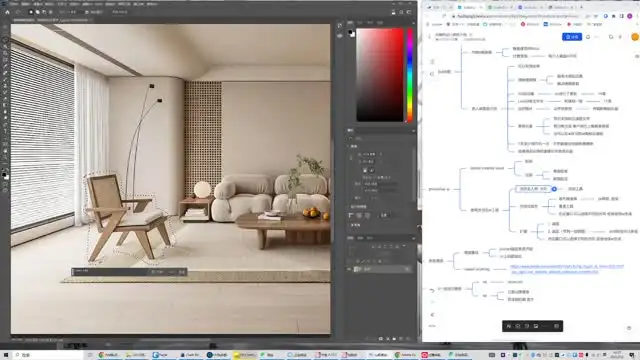The height and width of the screenshot is (360, 640).
Task: Open the Image menu in Photoshop
Action: pyautogui.click(x=38, y=4)
